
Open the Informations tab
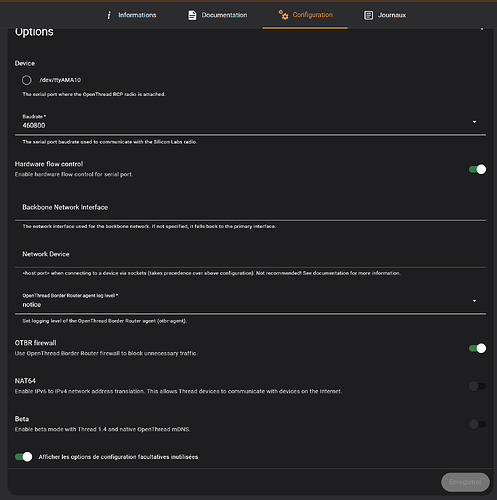click(131, 15)
